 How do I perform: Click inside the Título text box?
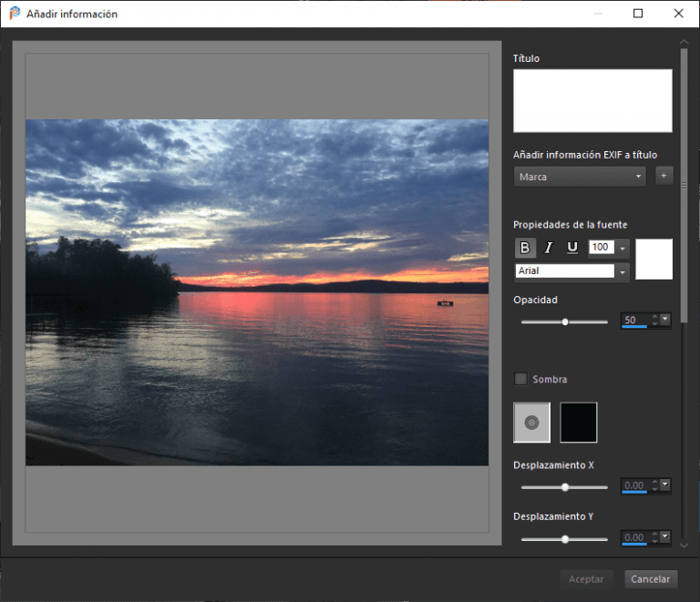coord(592,100)
